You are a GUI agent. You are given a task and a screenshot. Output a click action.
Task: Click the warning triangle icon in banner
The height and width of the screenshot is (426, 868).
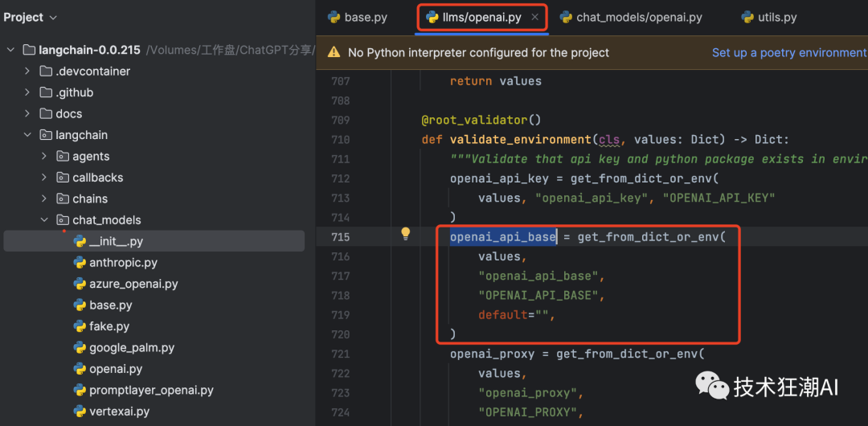point(332,52)
